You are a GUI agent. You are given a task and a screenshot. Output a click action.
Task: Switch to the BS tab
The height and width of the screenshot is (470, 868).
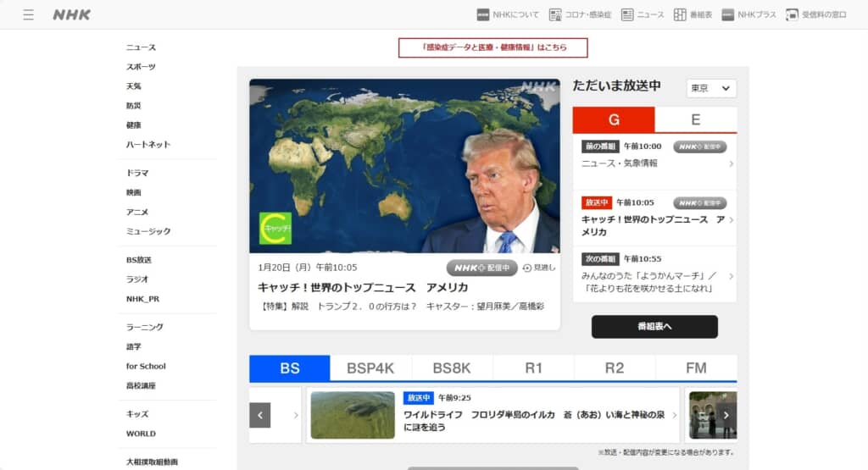[290, 368]
